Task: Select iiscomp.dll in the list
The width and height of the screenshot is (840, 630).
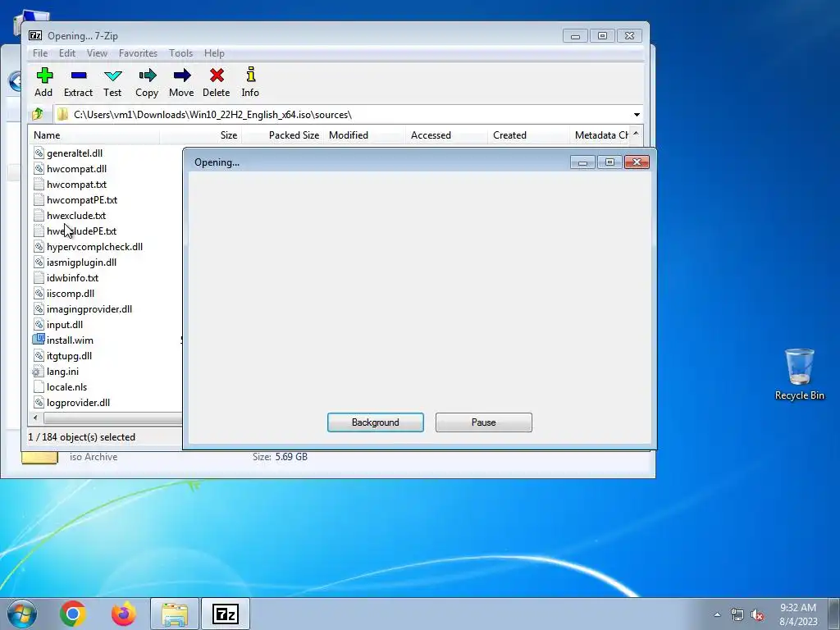Action: point(71,293)
